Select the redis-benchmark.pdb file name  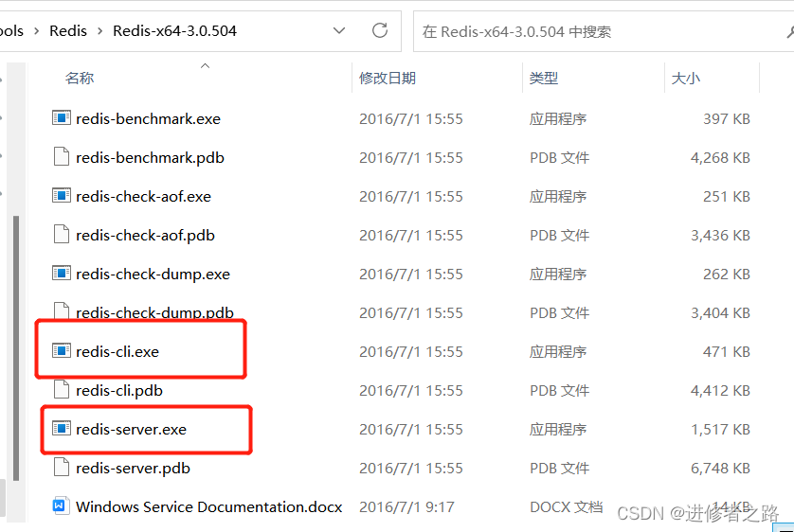pyautogui.click(x=150, y=158)
